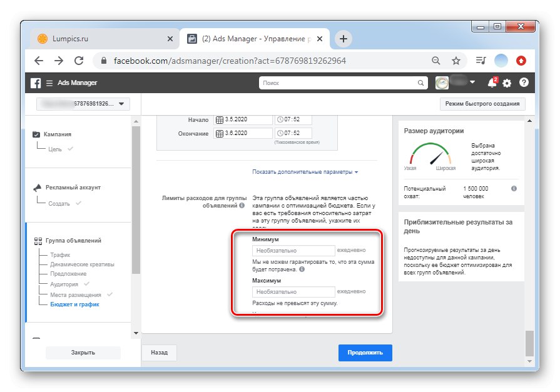Close the Lumpics.ru tab

pyautogui.click(x=170, y=39)
